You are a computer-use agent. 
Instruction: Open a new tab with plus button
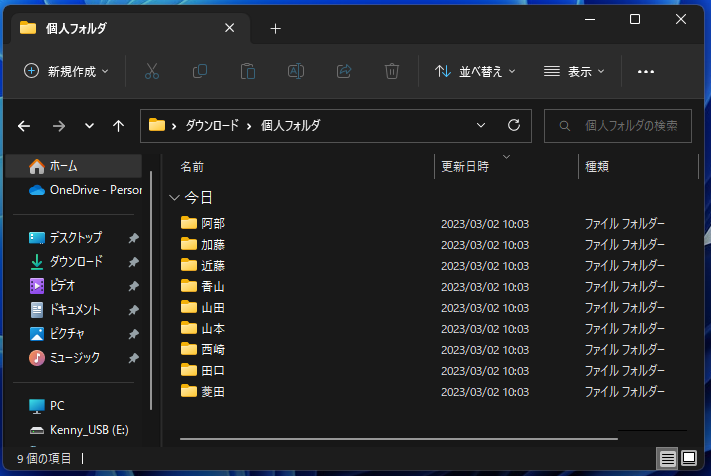[x=276, y=28]
